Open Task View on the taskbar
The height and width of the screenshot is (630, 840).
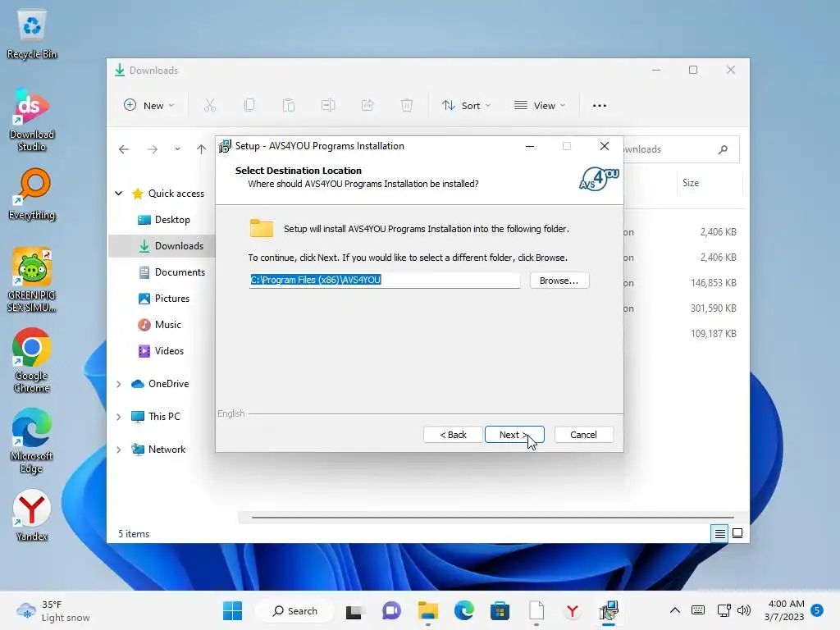[354, 610]
